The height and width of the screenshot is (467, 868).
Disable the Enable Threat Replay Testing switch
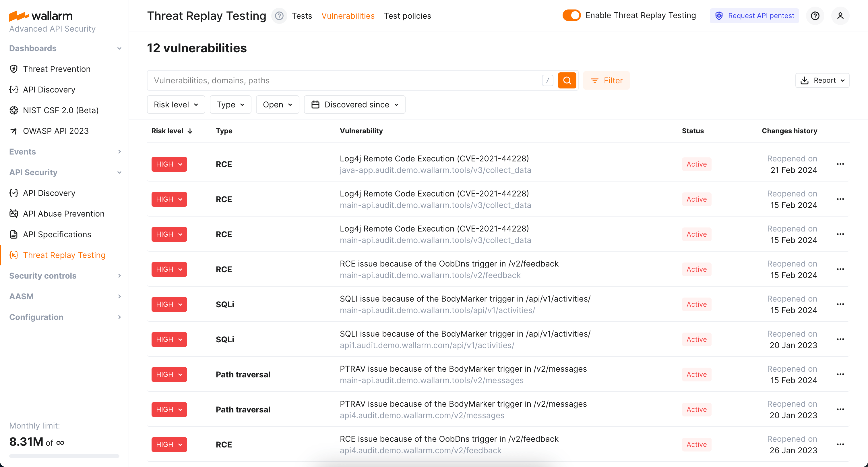[x=571, y=16]
